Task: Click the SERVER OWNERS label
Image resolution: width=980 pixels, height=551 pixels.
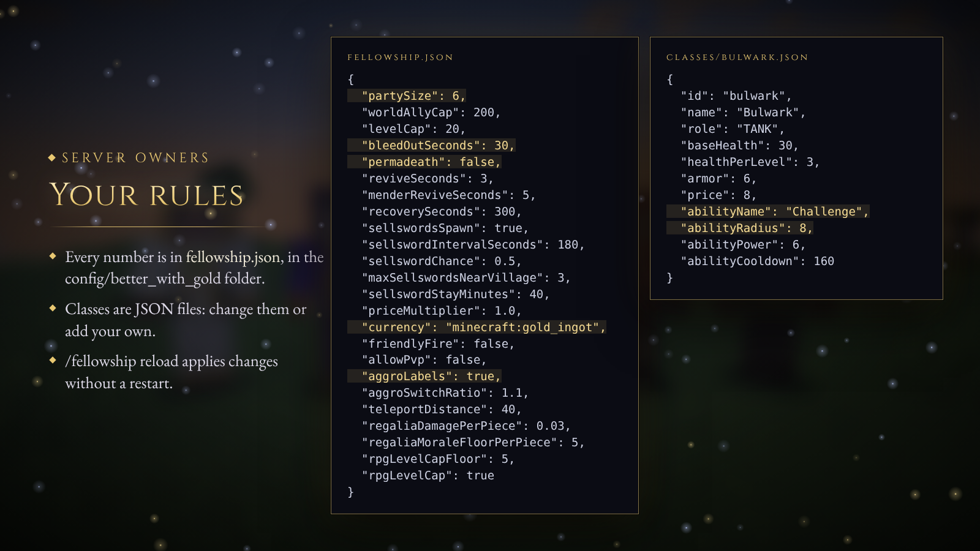Action: click(x=135, y=158)
